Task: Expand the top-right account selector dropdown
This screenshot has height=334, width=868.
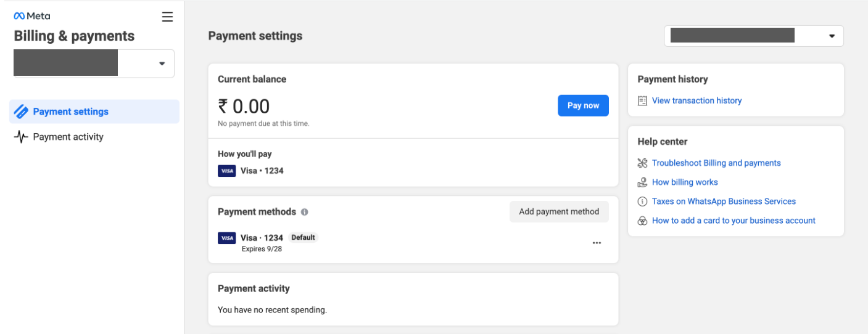Action: point(754,36)
